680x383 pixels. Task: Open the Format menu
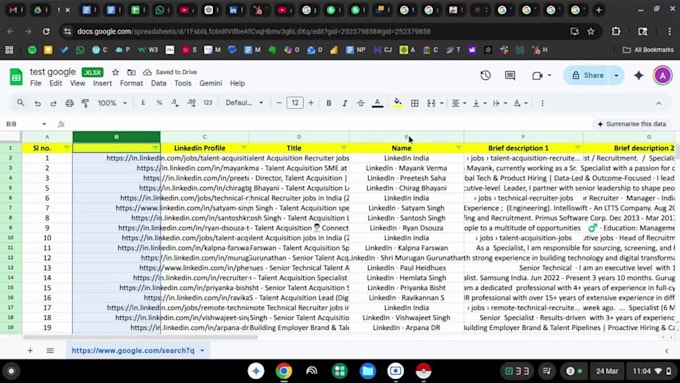(x=131, y=83)
